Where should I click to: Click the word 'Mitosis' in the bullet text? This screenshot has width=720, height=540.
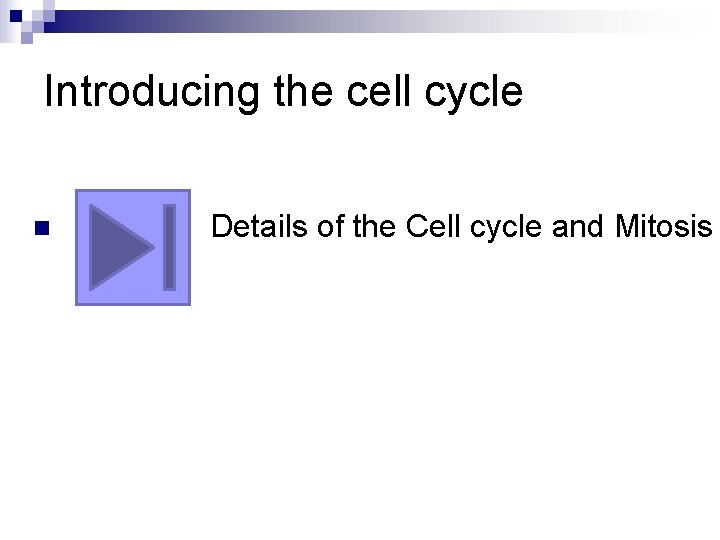(x=663, y=227)
